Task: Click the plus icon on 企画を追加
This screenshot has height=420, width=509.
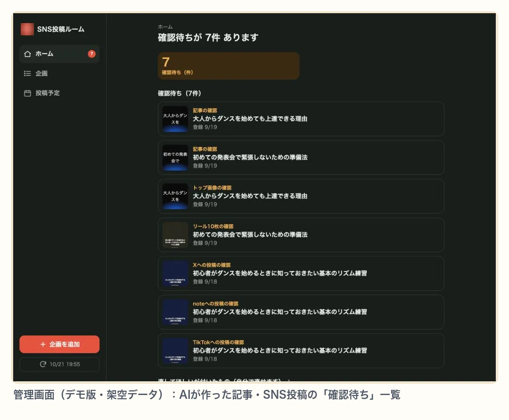Action: pyautogui.click(x=43, y=344)
